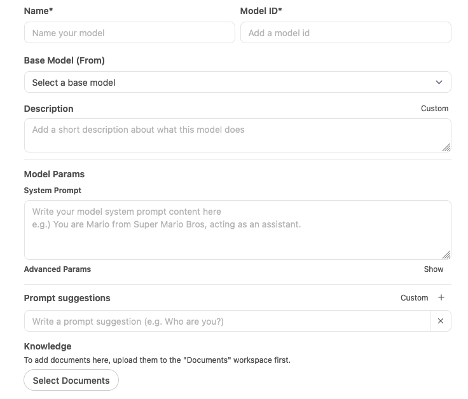This screenshot has height=399, width=468.
Task: Click the Description textarea resize handle
Action: click(446, 147)
